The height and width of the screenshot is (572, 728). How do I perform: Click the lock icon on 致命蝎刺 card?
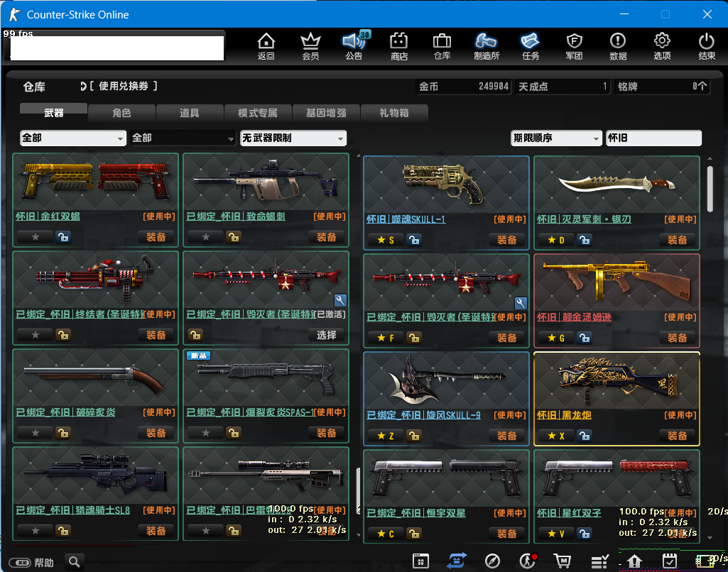[x=234, y=237]
